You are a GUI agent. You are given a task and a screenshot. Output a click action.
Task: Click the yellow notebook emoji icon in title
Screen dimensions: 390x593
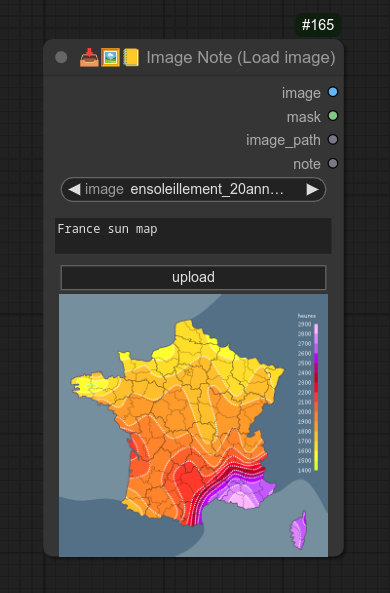tap(131, 57)
